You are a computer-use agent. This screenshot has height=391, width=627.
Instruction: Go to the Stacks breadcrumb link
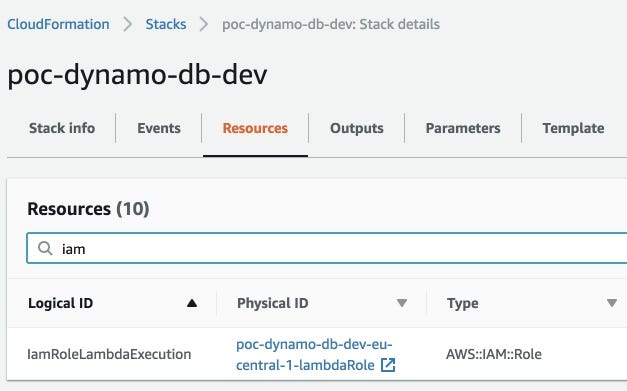click(166, 24)
